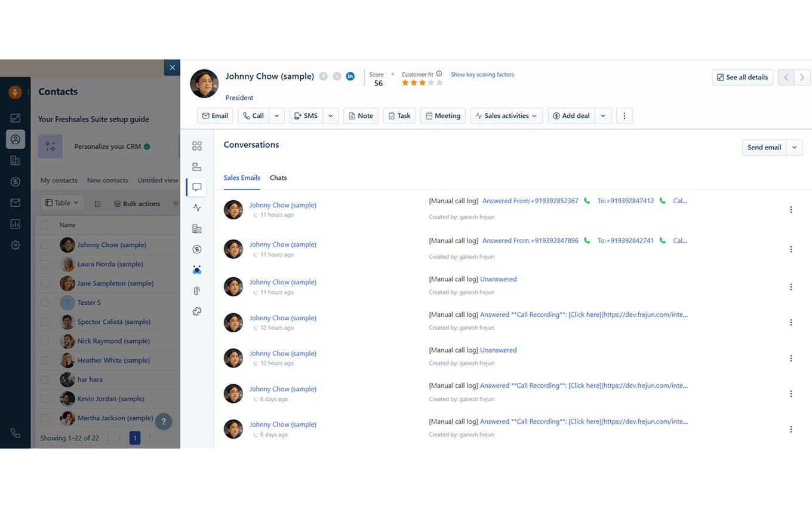Click the Bulk actions button
The height and width of the screenshot is (508, 812).
point(137,204)
